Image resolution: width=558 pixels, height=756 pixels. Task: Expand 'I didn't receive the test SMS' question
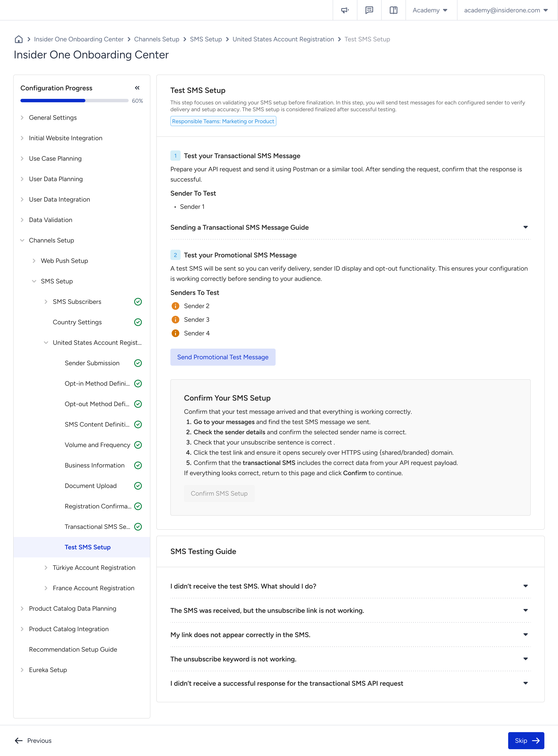coord(350,586)
